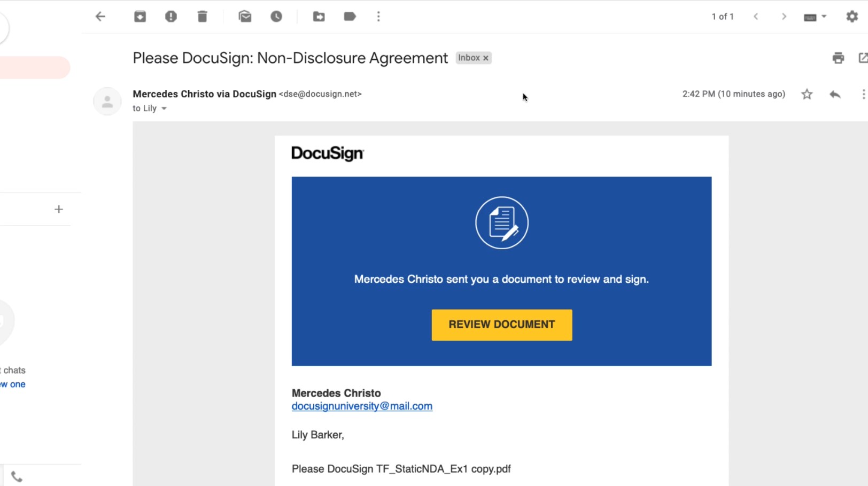
Task: Expand the 'to Lily' recipient details
Action: pyautogui.click(x=164, y=109)
